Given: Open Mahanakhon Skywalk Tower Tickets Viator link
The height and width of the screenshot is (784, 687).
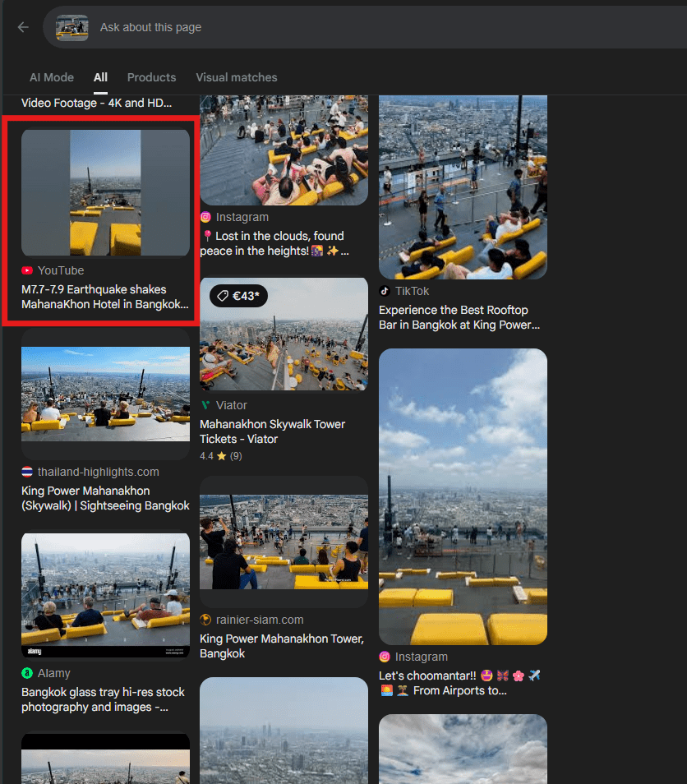Looking at the screenshot, I should [272, 431].
